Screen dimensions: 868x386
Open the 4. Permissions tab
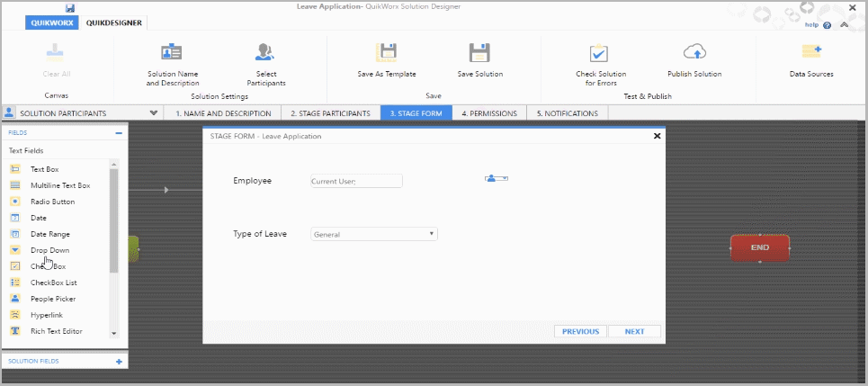point(489,113)
